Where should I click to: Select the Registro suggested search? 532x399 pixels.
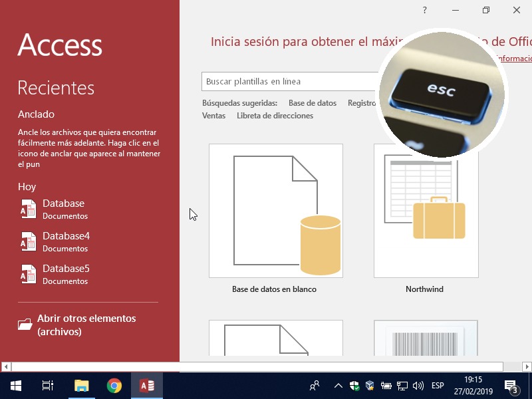362,103
